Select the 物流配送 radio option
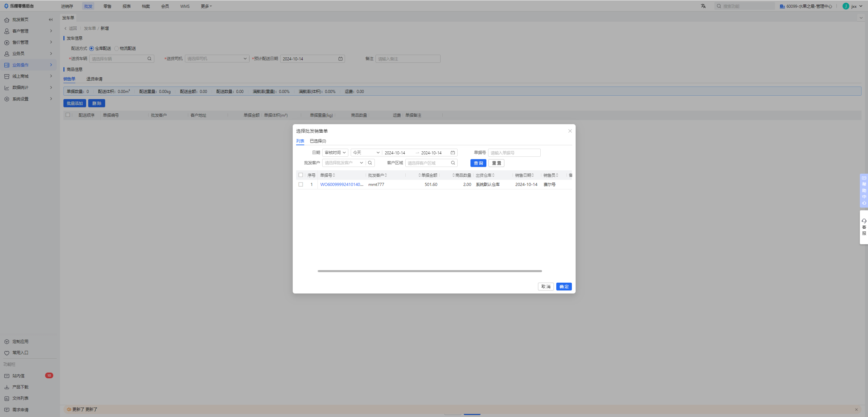The image size is (868, 417). (x=116, y=49)
